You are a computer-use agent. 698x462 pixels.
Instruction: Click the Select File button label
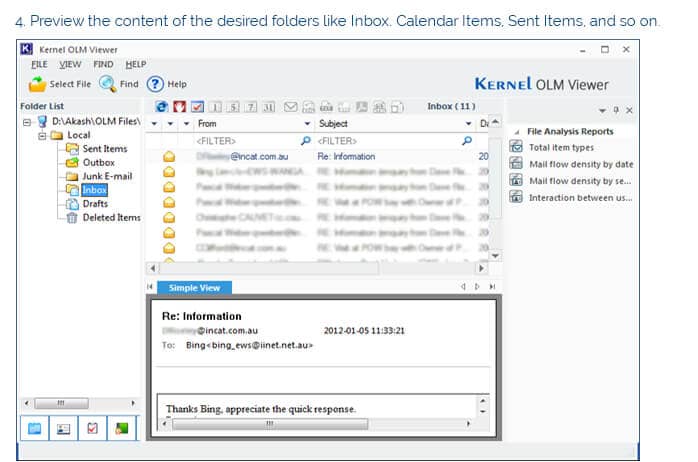point(70,84)
